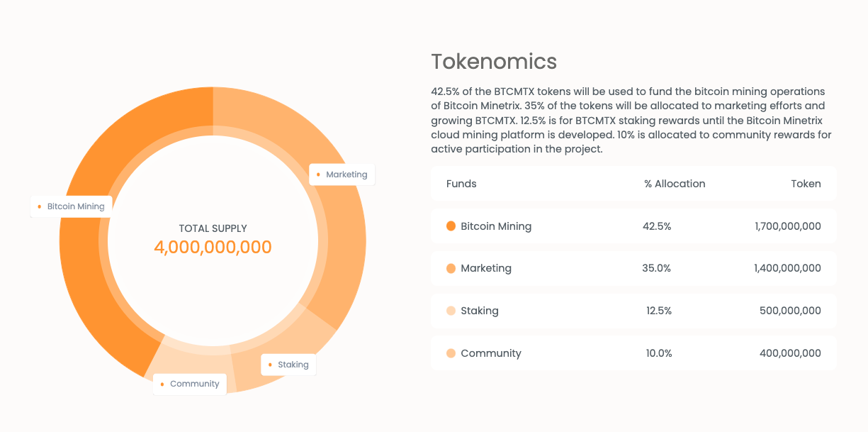Click the Bitcoin Mining chart label

71,206
